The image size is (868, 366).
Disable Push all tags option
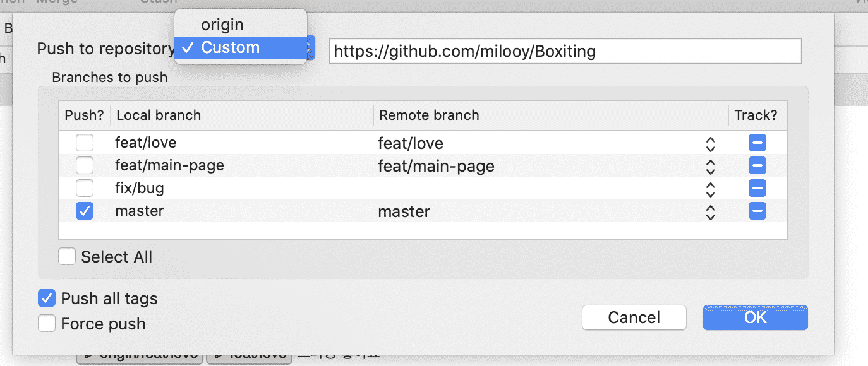coord(47,298)
